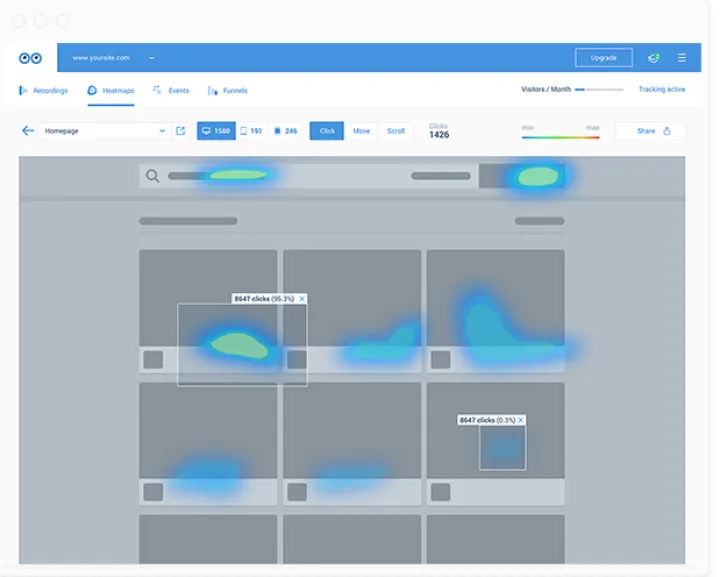Click the back arrow beside Homepage

[28, 131]
